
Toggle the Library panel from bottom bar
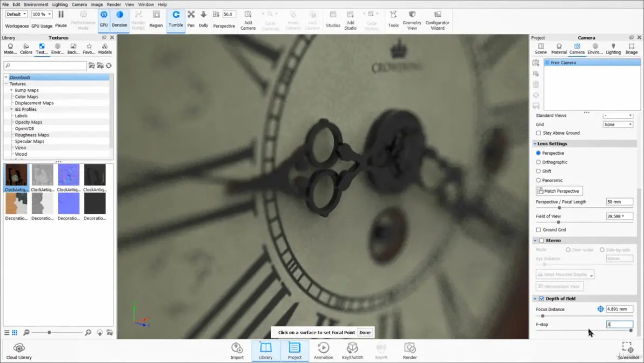click(266, 351)
